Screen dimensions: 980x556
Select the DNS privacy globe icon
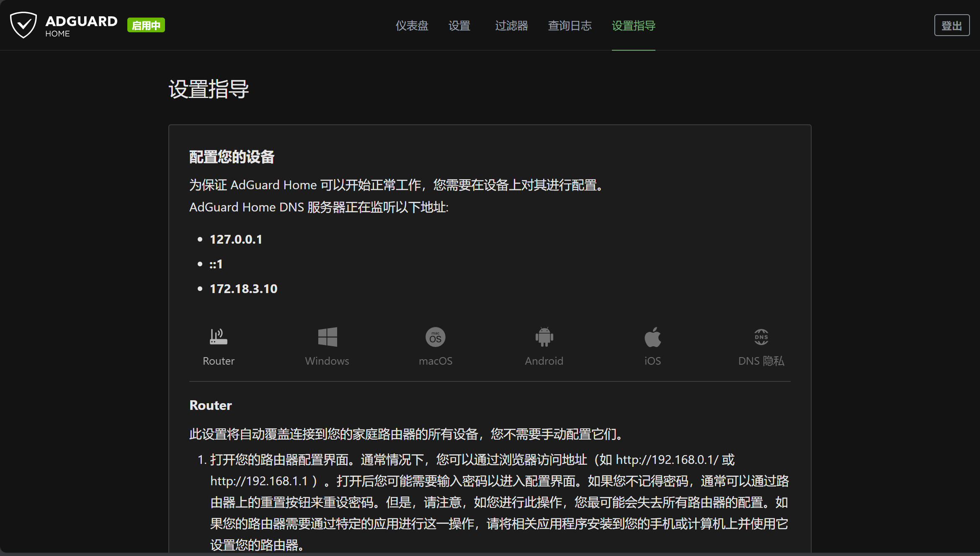[x=761, y=337]
